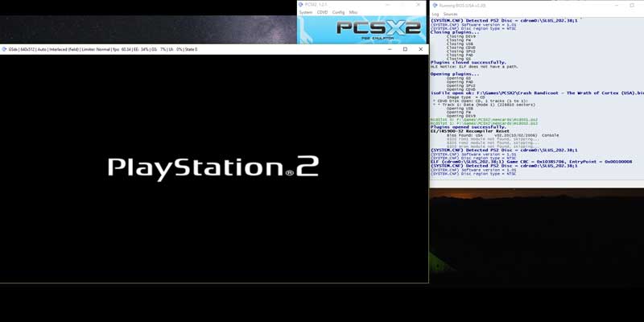Select the 'CDVD Disk Open: CD, 1 tracks' line
Image resolution: width=644 pixels, height=322 pixels.
(481, 101)
